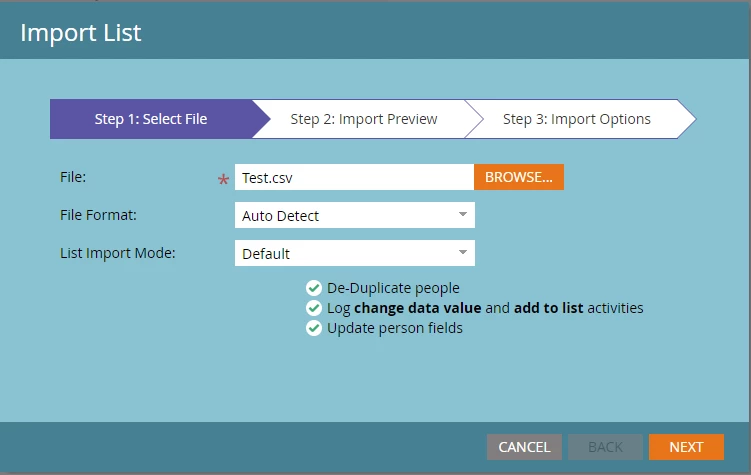Click the Update person fields check icon
This screenshot has width=751, height=475.
click(314, 328)
